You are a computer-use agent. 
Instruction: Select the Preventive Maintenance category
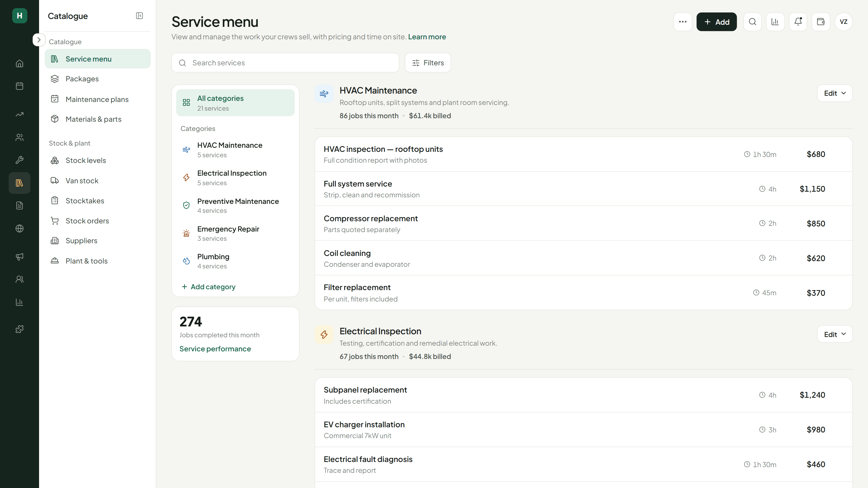point(235,206)
